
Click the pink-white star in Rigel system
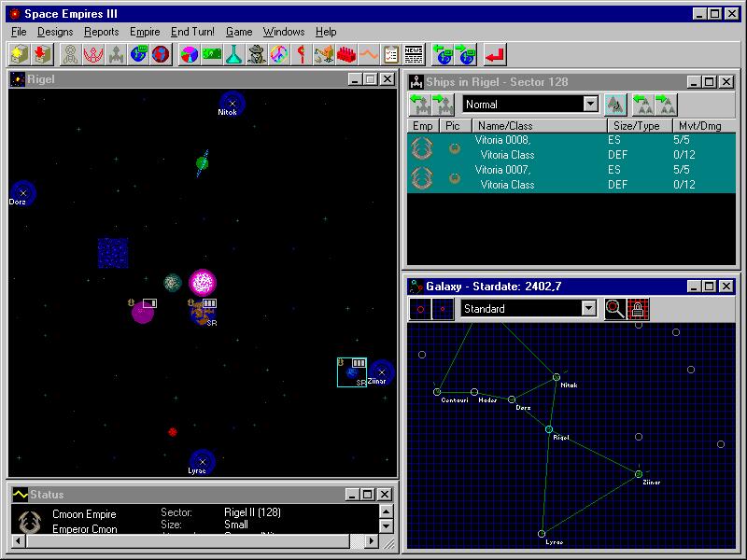[203, 283]
